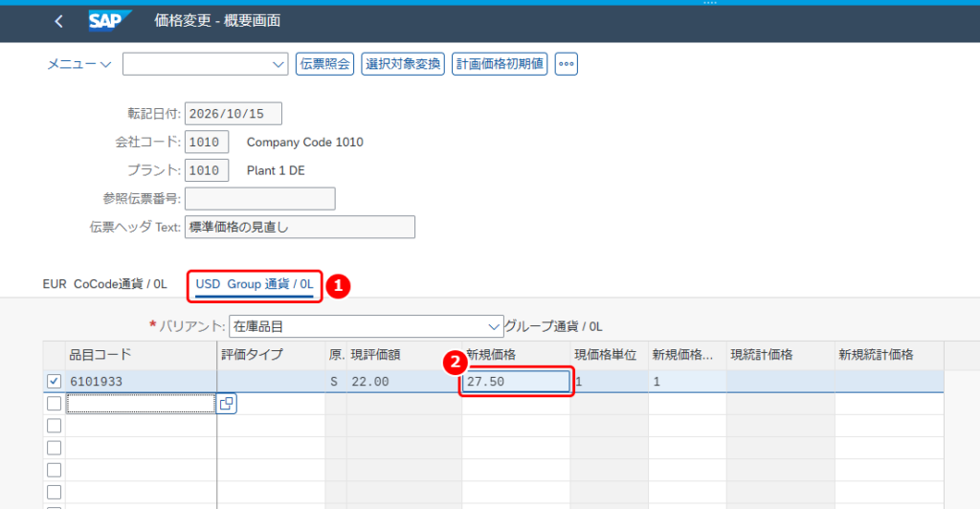Open the バリアント 在庫品目 dropdown
The height and width of the screenshot is (509, 980).
tap(367, 326)
